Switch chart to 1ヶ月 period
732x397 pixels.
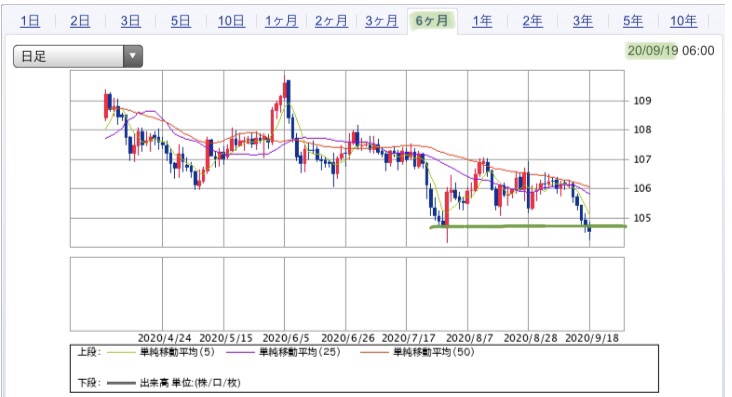[x=281, y=21]
